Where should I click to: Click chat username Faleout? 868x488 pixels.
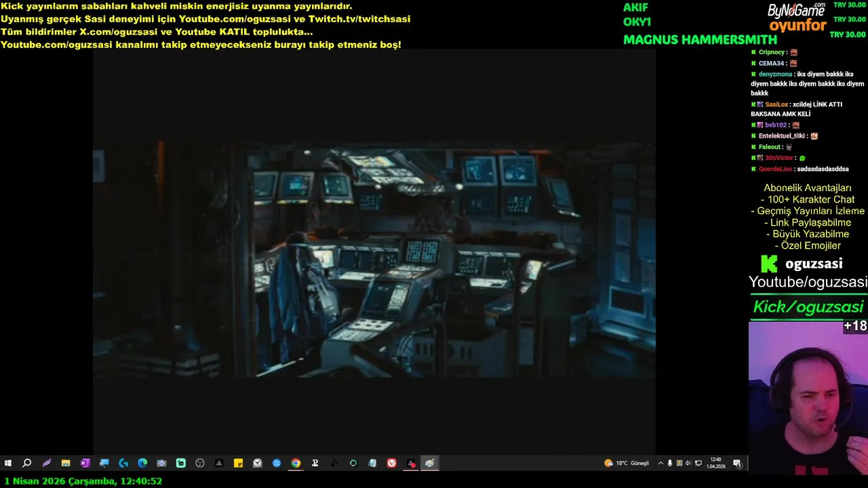pos(770,146)
